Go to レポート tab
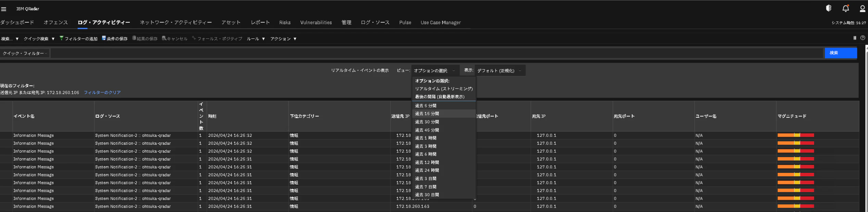 coord(260,23)
